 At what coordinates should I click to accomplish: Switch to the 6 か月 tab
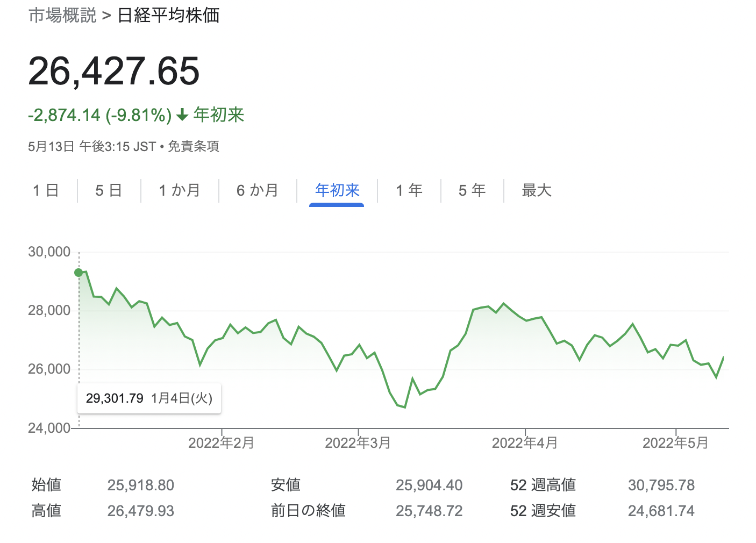pyautogui.click(x=258, y=190)
